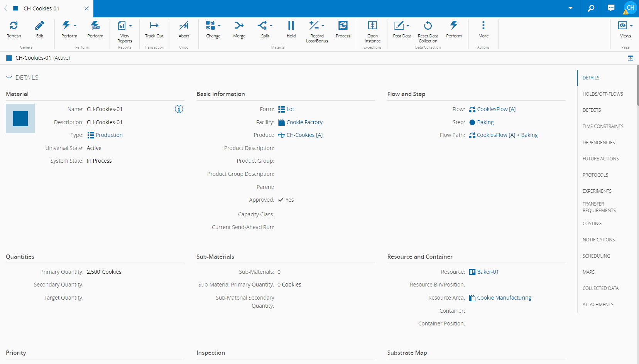Click the blue material thumbnail image
Image resolution: width=639 pixels, height=364 pixels.
tap(20, 118)
